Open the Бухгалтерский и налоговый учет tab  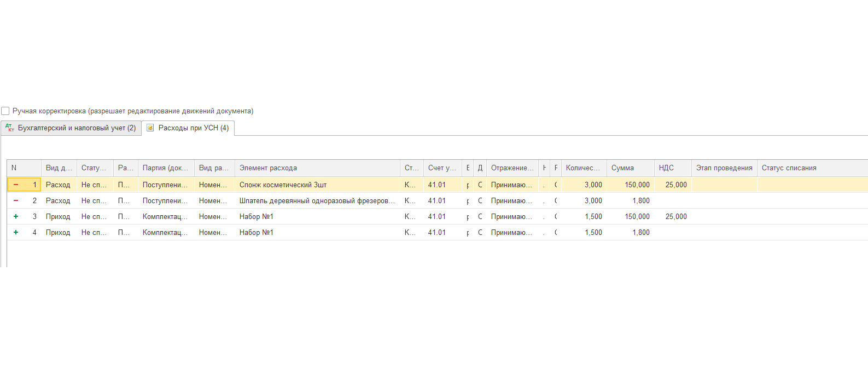point(77,128)
